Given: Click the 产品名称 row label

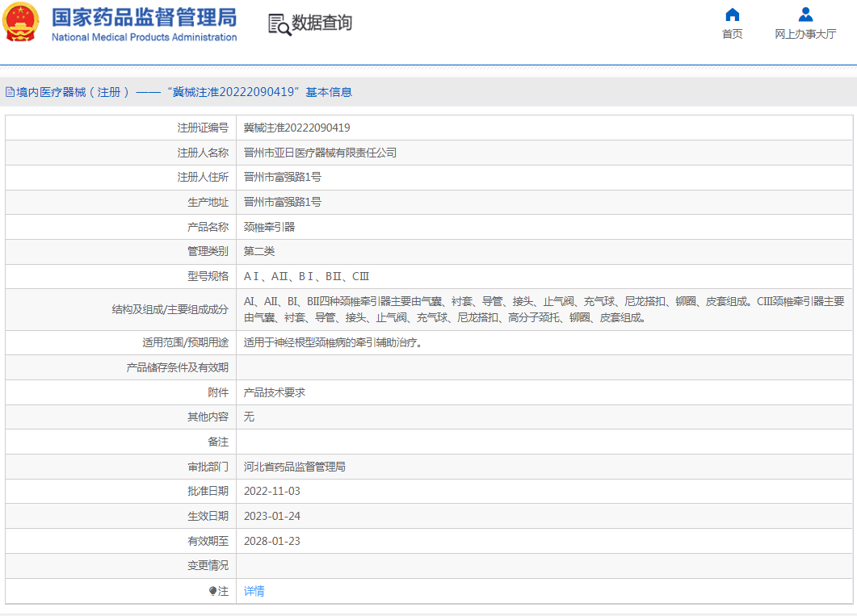Looking at the screenshot, I should click(x=208, y=227).
